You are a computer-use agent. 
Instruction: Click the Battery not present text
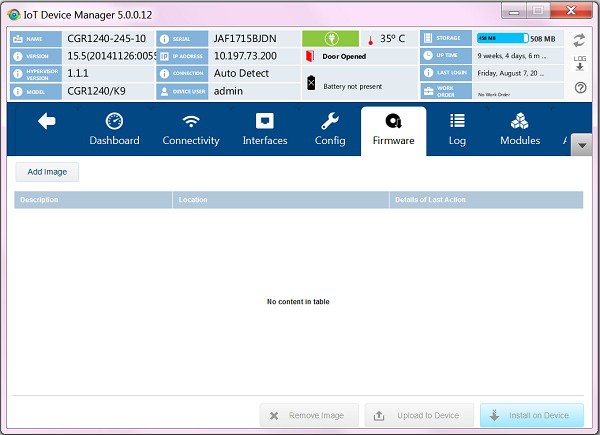tap(352, 86)
